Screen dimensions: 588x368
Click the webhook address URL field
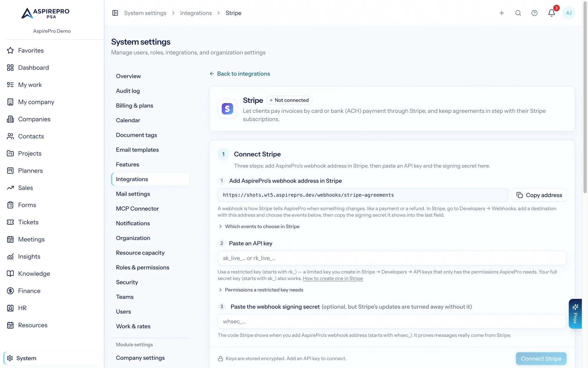click(x=363, y=195)
